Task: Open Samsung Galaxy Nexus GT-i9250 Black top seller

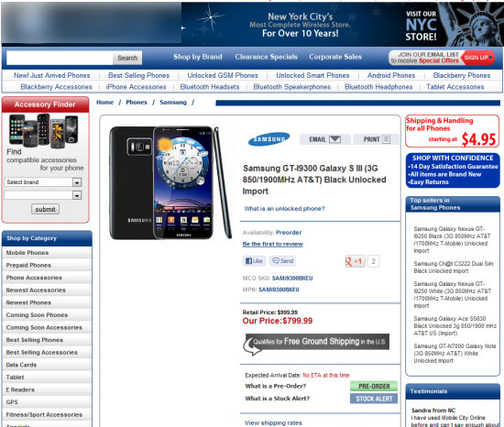Action: 453,240
